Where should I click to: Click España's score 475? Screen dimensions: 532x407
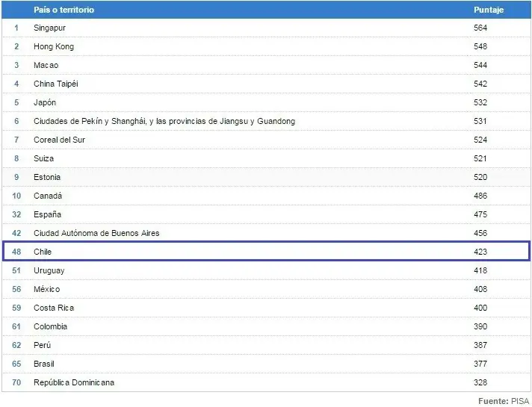click(480, 214)
